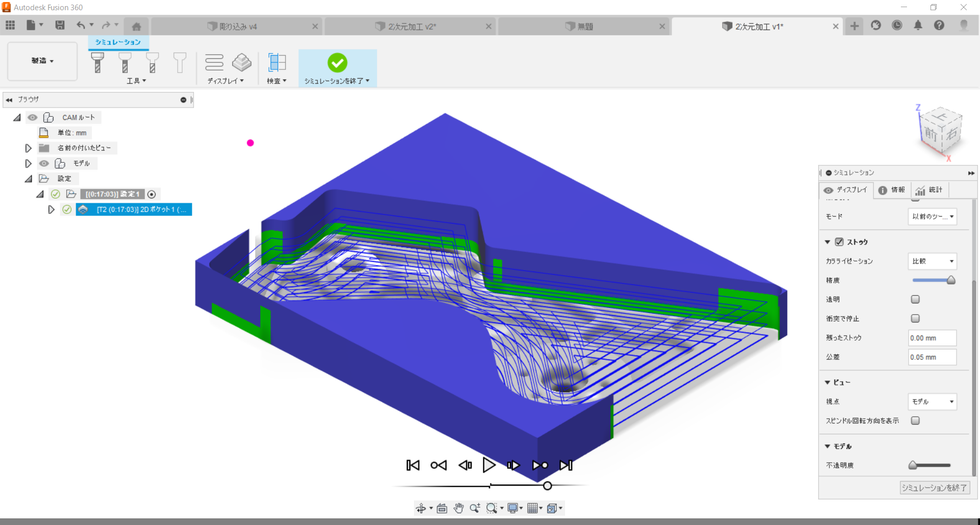Toggle visibility of モデル in browser
Viewport: 980px width, 525px height.
pos(44,163)
